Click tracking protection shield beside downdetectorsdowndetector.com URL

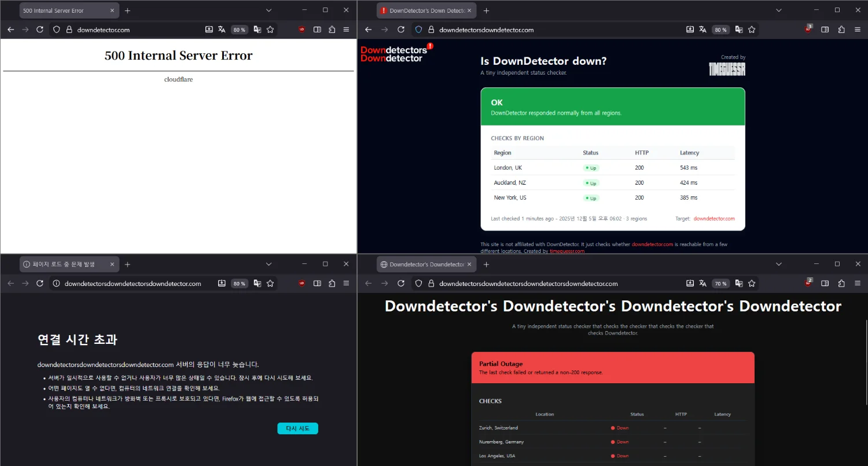click(x=419, y=30)
